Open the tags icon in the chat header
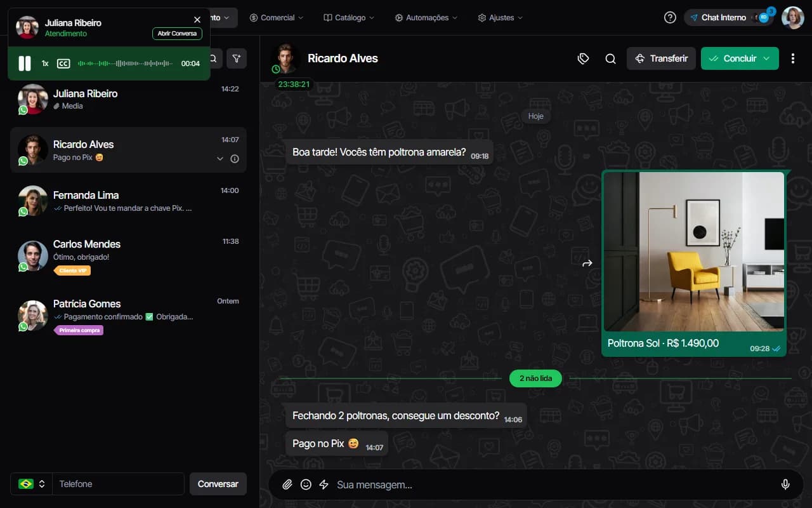The image size is (812, 508). (x=584, y=58)
